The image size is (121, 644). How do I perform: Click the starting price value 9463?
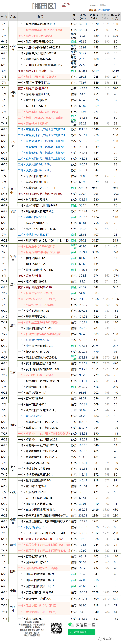click(x=95, y=188)
